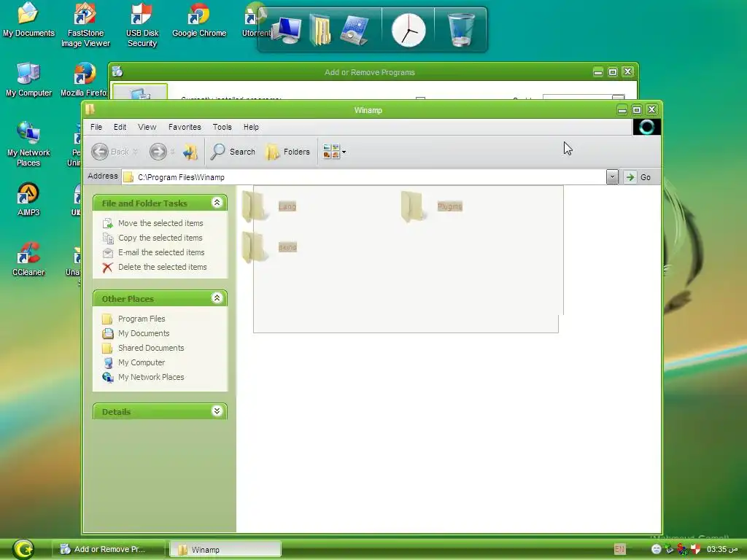
Task: Go to My Documents in Other Places
Action: (144, 333)
